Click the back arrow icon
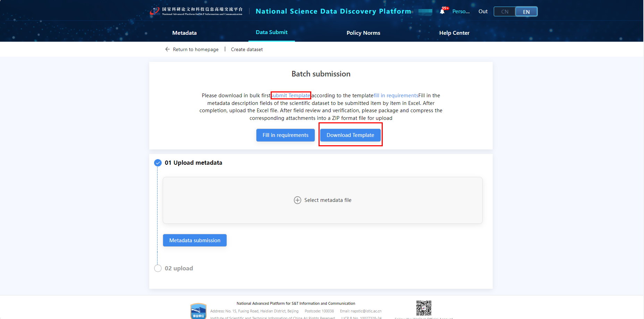Image resolution: width=644 pixels, height=319 pixels. tap(168, 49)
